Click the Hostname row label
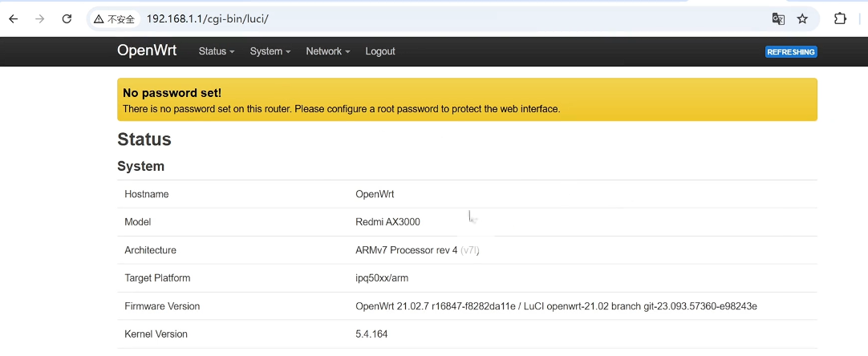The height and width of the screenshot is (356, 868). pyautogui.click(x=147, y=194)
